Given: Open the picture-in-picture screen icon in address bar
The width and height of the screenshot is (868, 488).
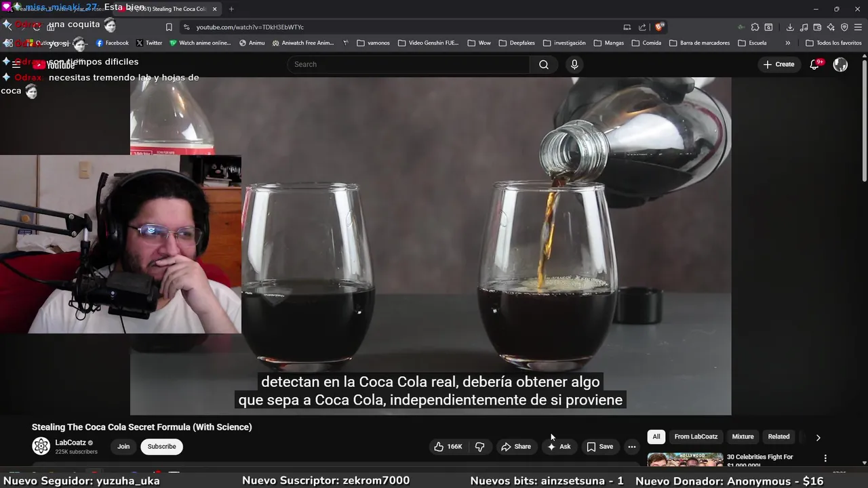Looking at the screenshot, I should click(x=627, y=27).
